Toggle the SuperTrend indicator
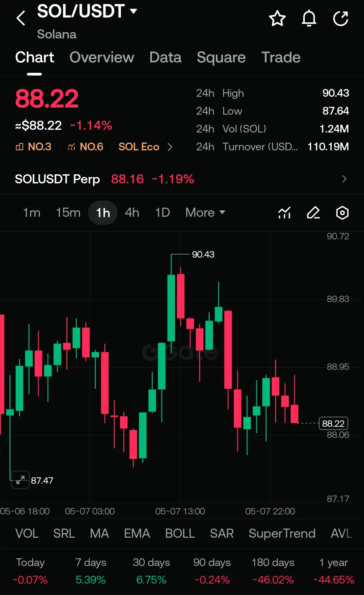364x595 pixels. [x=282, y=533]
